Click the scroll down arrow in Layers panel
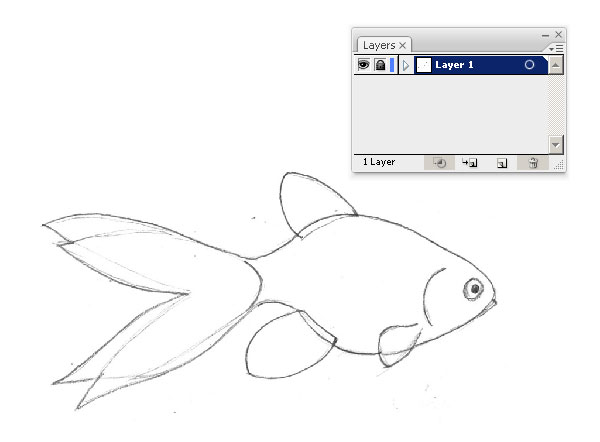This screenshot has height=442, width=600. [556, 145]
